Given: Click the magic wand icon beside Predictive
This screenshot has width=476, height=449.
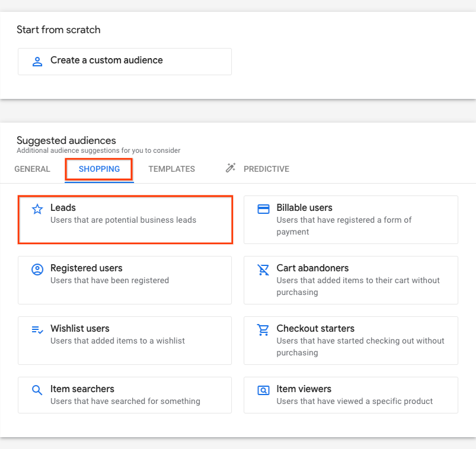Looking at the screenshot, I should [231, 168].
